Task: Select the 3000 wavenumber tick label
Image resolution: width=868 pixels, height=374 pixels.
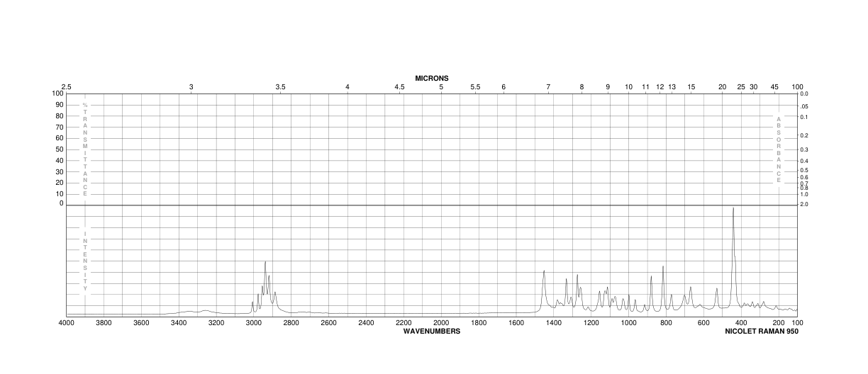Action: point(254,323)
